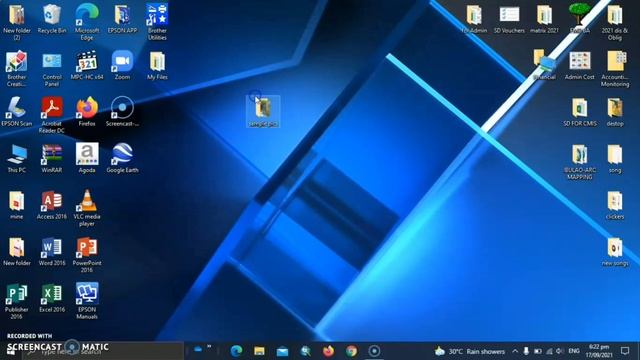Select the Screencast-O-Matic desktop shortcut

122,111
